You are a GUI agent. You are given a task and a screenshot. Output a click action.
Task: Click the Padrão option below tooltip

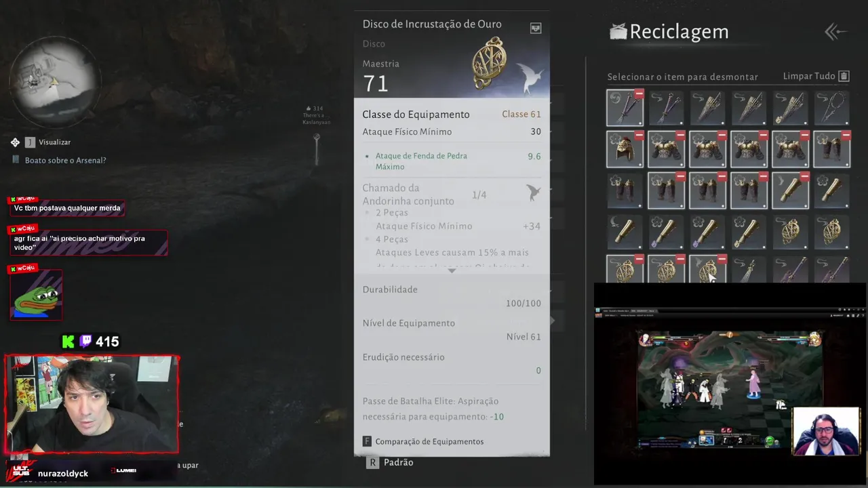coord(398,462)
